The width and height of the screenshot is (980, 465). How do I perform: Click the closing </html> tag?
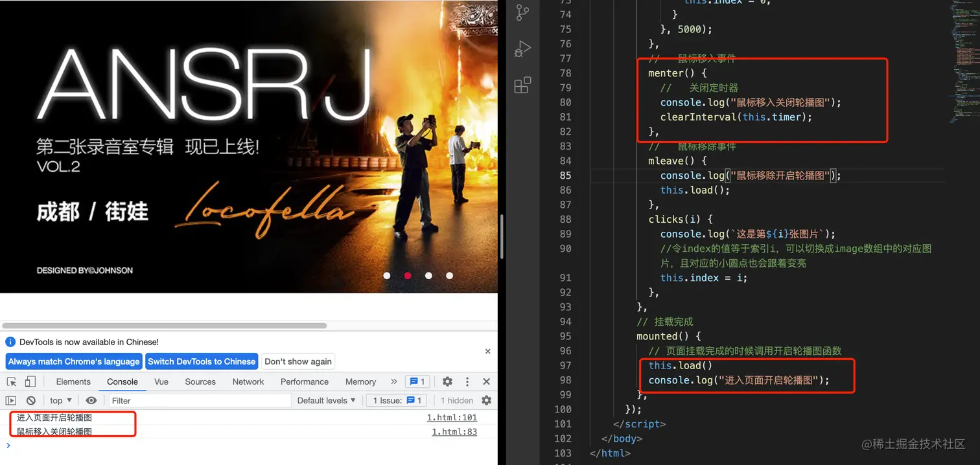(609, 453)
